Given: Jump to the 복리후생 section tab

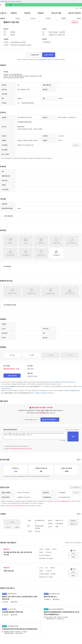Looking at the screenshot, I should (x=48, y=19).
